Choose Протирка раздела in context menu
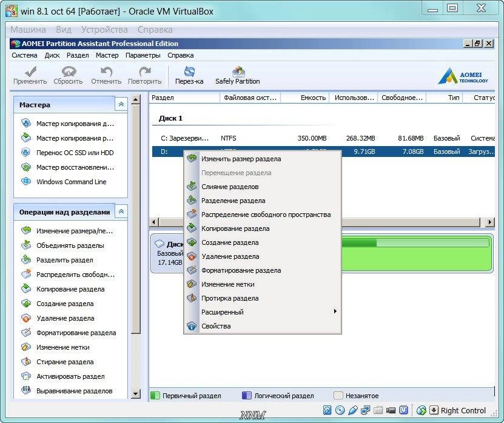504x423 pixels. [262, 298]
